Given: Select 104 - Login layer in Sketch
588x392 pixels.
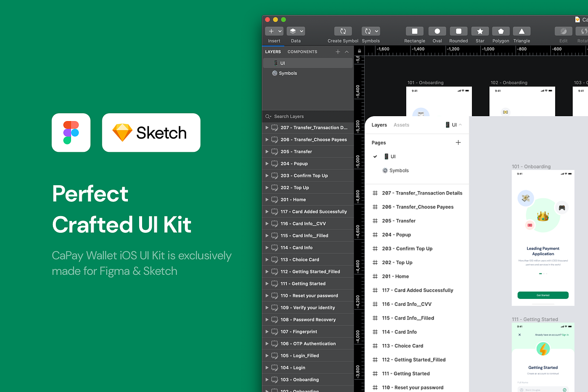Looking at the screenshot, I should 308,367.
